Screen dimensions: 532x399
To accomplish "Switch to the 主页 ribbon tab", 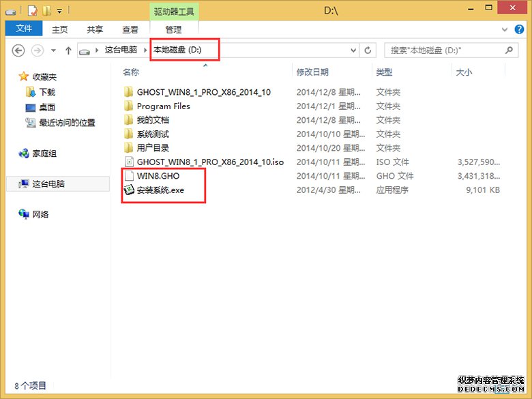I will pos(60,29).
